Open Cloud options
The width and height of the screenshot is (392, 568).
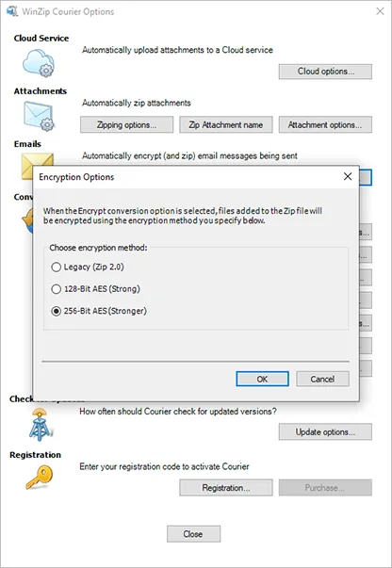pyautogui.click(x=325, y=72)
